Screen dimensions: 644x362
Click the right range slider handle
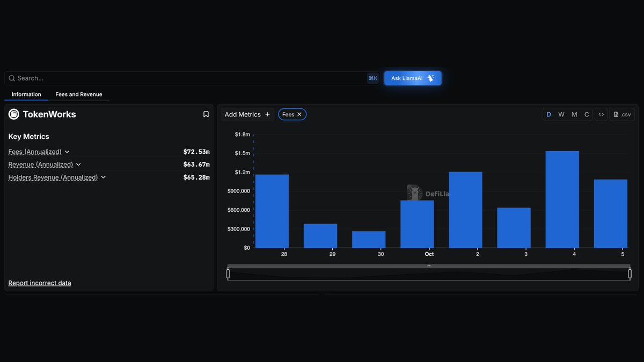(x=630, y=274)
